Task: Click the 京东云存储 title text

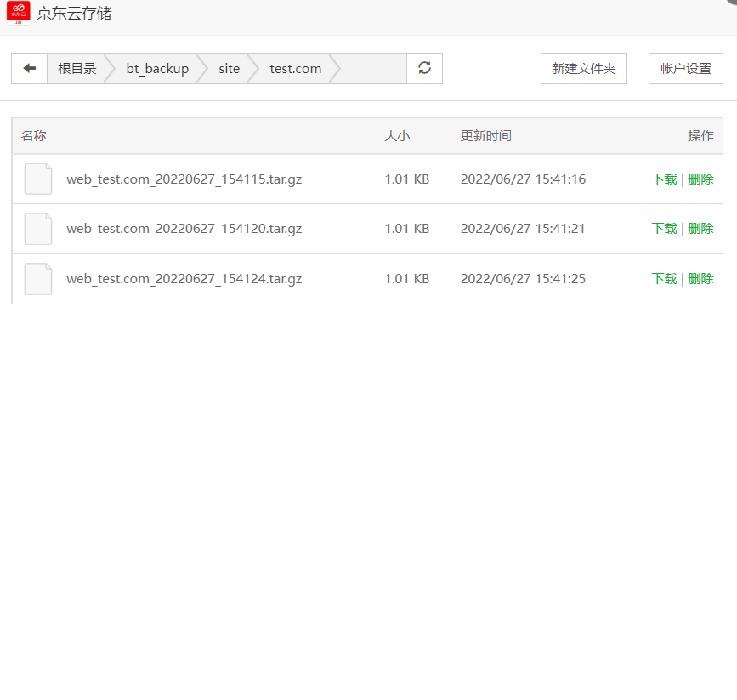Action: pyautogui.click(x=74, y=14)
